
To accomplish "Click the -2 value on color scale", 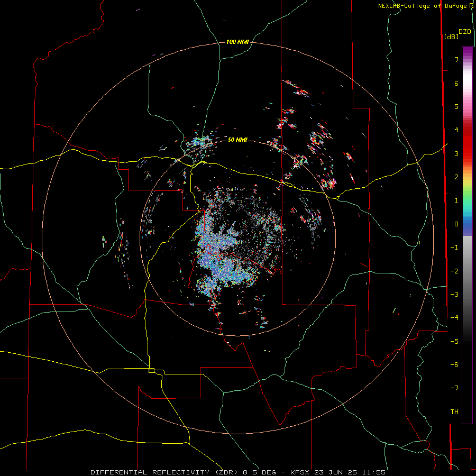I will 454,271.
